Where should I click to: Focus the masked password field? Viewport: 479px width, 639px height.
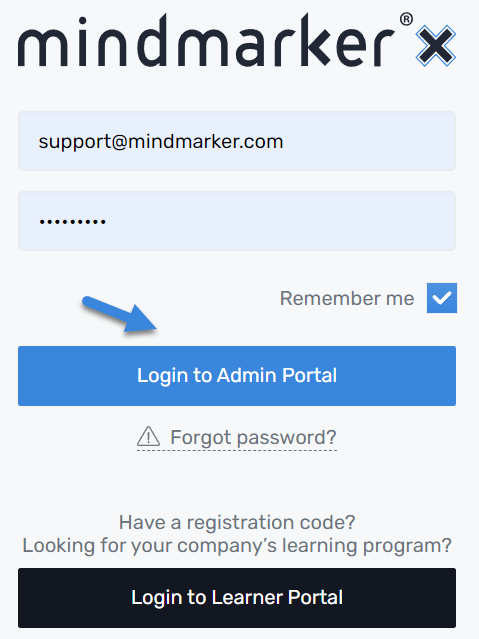[x=237, y=221]
